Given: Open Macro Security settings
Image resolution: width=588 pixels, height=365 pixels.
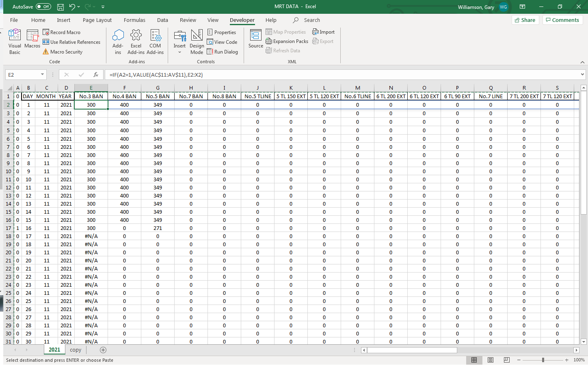Looking at the screenshot, I should click(x=63, y=52).
